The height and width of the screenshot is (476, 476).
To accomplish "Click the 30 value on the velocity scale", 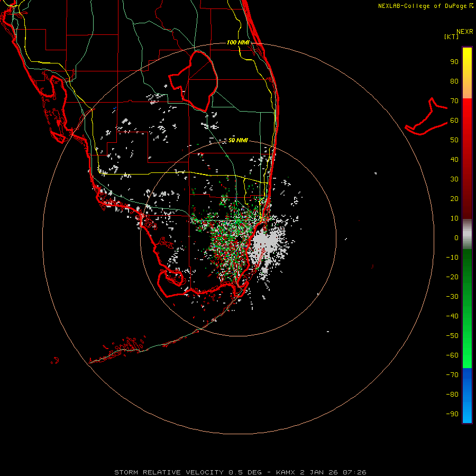I will (454, 179).
